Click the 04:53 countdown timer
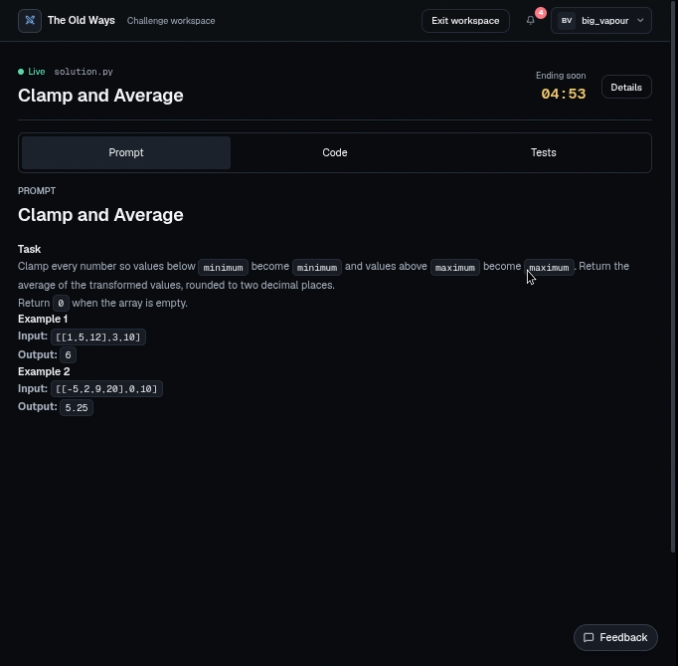 [563, 94]
